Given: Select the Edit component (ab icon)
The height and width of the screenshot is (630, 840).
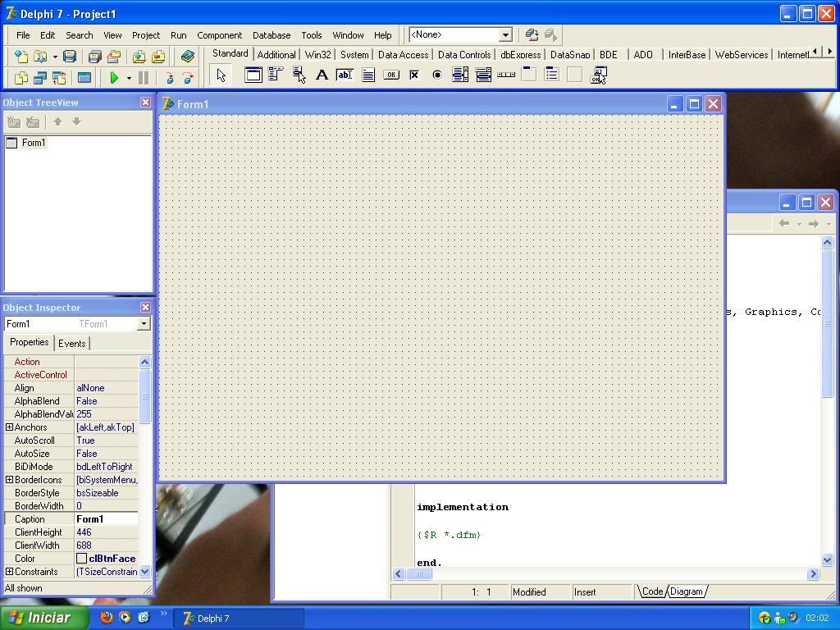Looking at the screenshot, I should coord(345,75).
